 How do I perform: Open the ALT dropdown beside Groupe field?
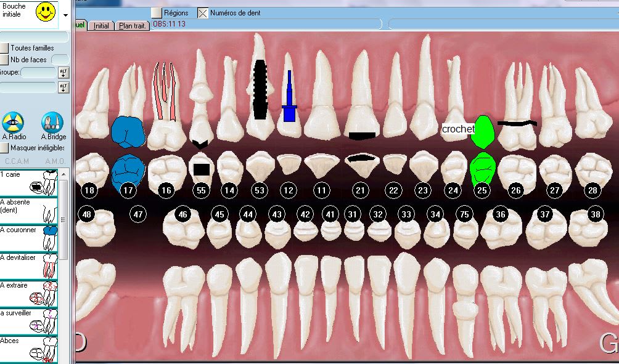(63, 73)
